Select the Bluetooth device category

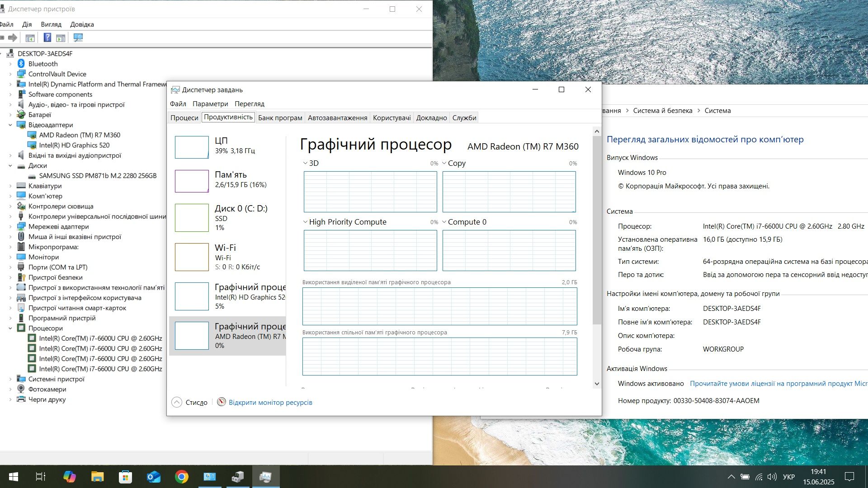(x=43, y=64)
